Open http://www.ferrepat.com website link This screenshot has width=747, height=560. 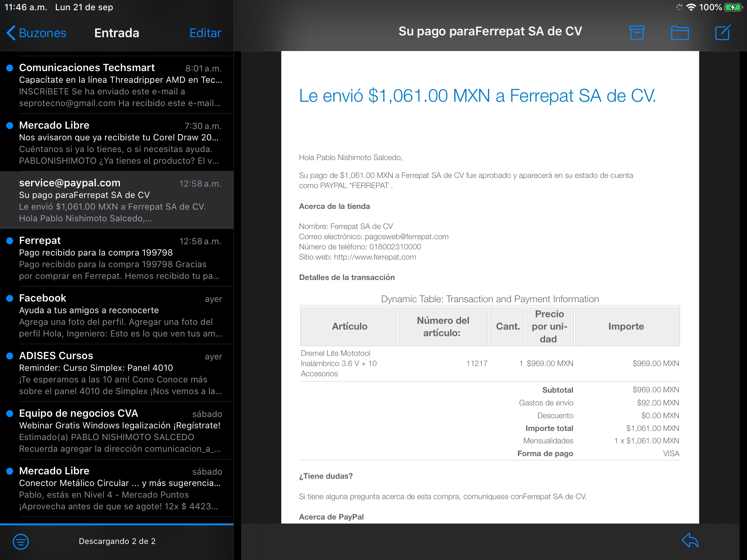(375, 257)
